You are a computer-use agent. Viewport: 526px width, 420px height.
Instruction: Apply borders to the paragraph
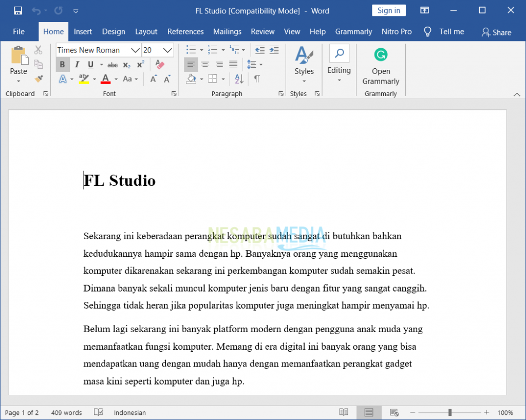[212, 79]
